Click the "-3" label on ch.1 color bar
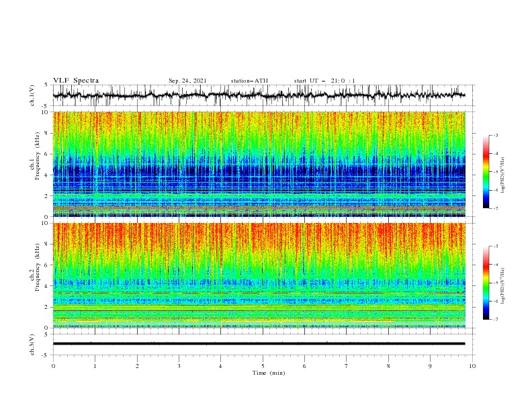532x411 pixels. 495,135
